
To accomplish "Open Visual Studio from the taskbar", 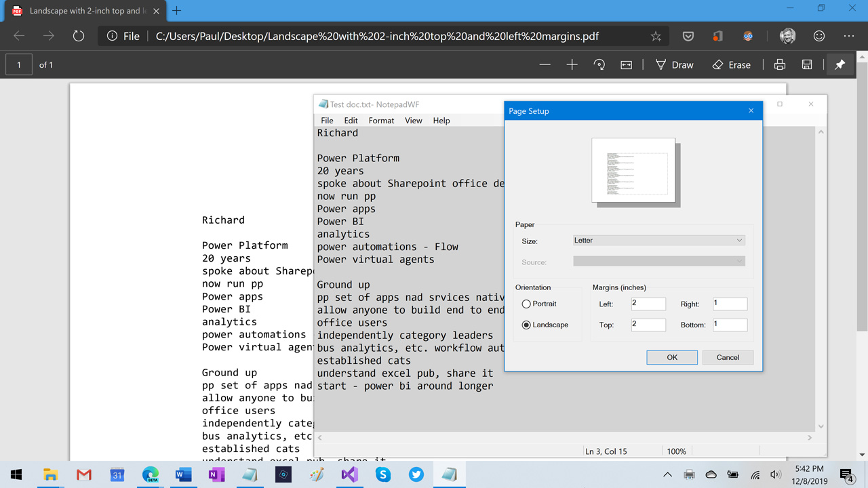I will (350, 474).
